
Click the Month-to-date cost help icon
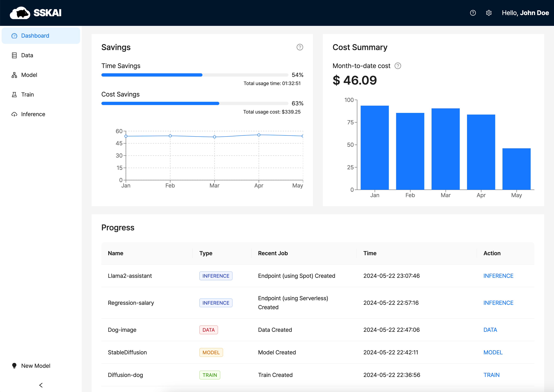tap(398, 66)
